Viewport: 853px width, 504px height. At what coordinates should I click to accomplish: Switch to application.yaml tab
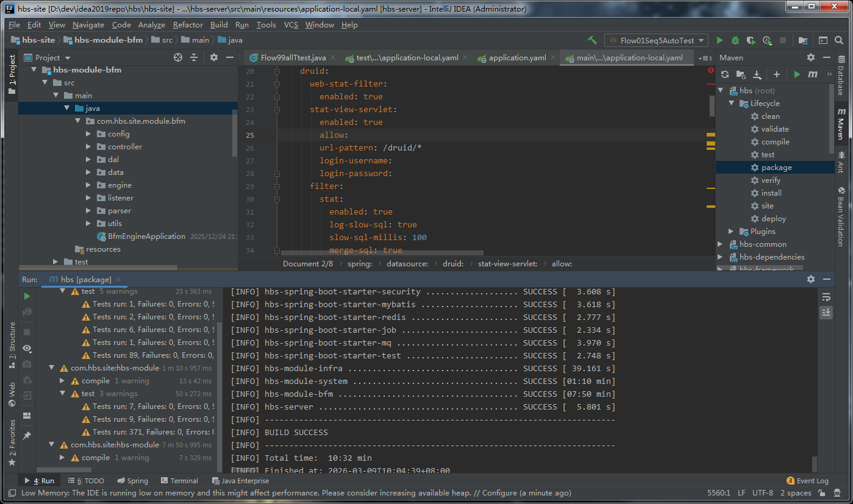(517, 58)
